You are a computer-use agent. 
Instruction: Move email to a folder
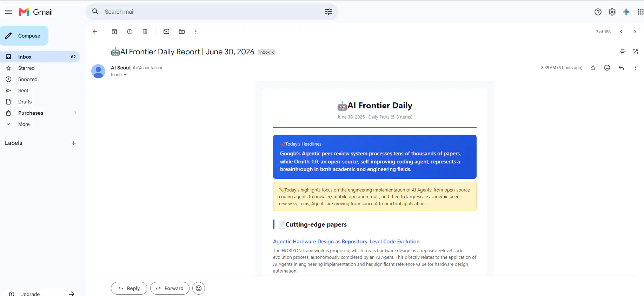point(182,32)
